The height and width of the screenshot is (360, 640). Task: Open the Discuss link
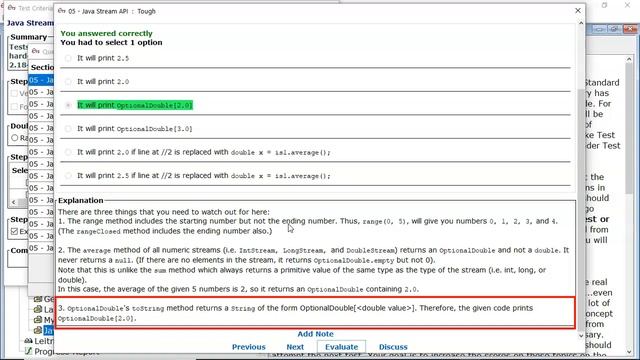393,347
